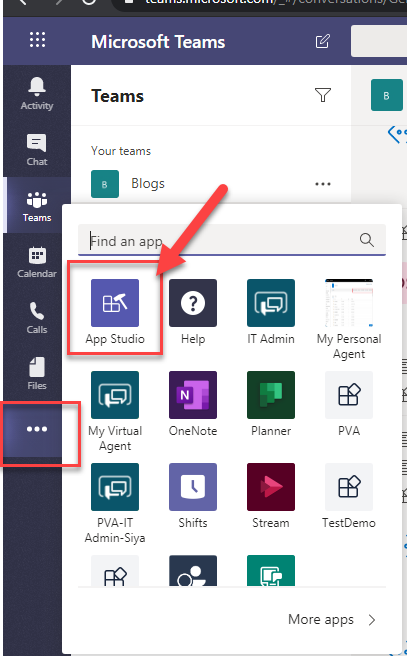Viewport: 407px width, 656px height.
Task: Open the Shifts app
Action: point(193,496)
